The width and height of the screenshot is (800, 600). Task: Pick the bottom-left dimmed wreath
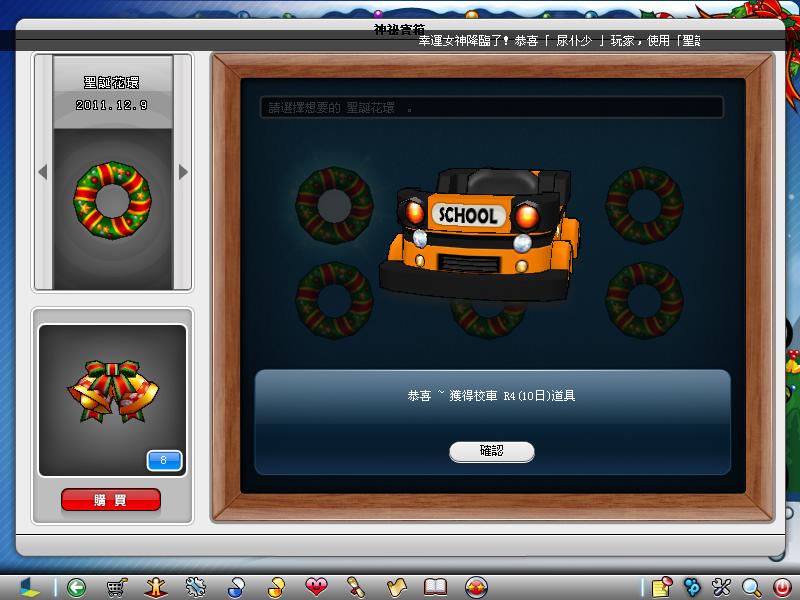(x=334, y=301)
